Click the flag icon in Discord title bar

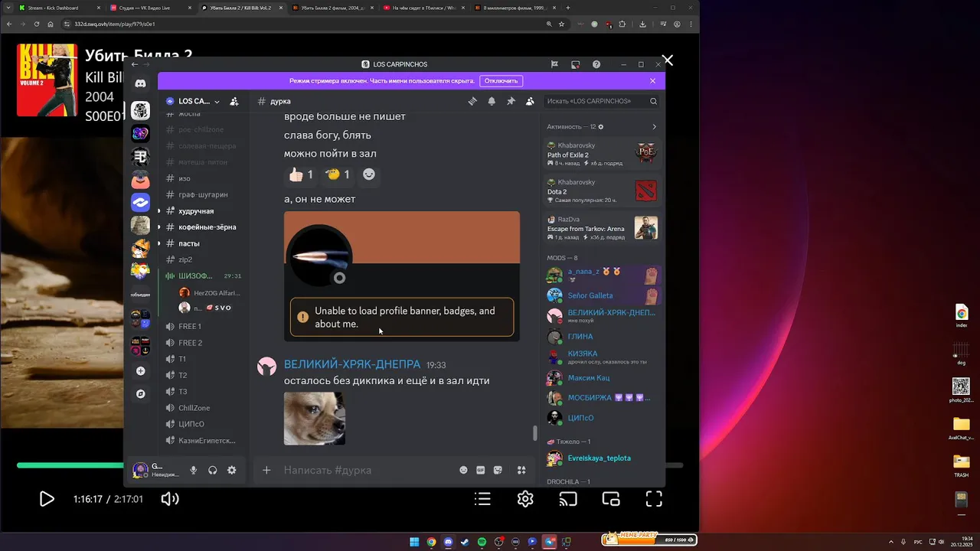point(554,64)
